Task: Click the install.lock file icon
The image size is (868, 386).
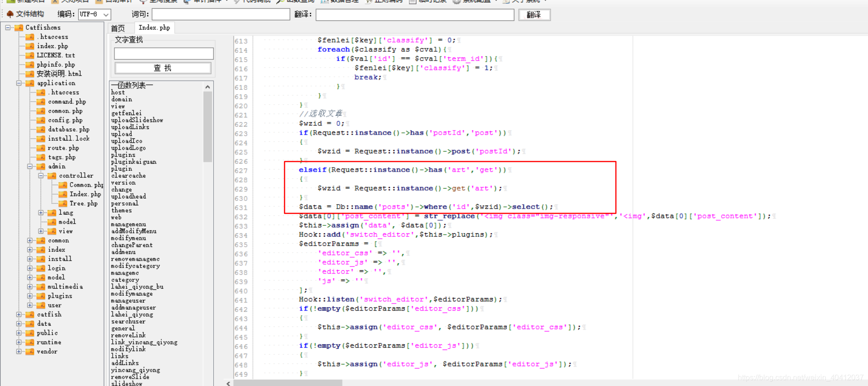Action: (x=41, y=138)
